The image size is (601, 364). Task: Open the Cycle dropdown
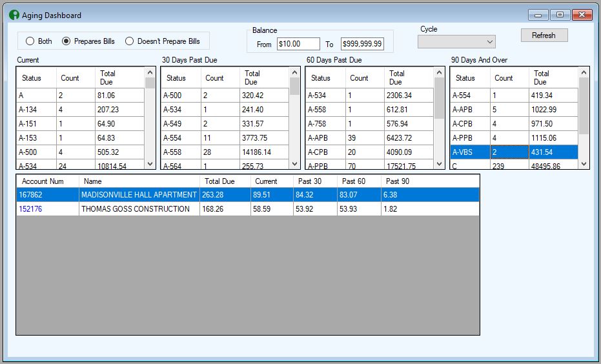[x=456, y=42]
